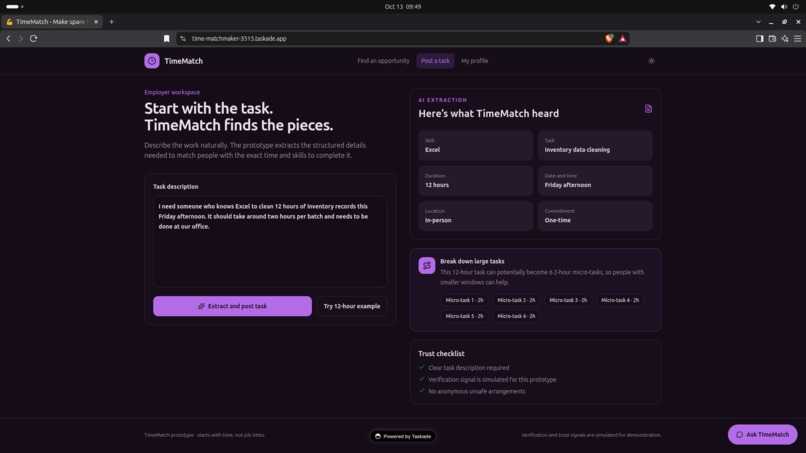The image size is (806, 453).
Task: Click the browser forward arrow
Action: coord(21,39)
